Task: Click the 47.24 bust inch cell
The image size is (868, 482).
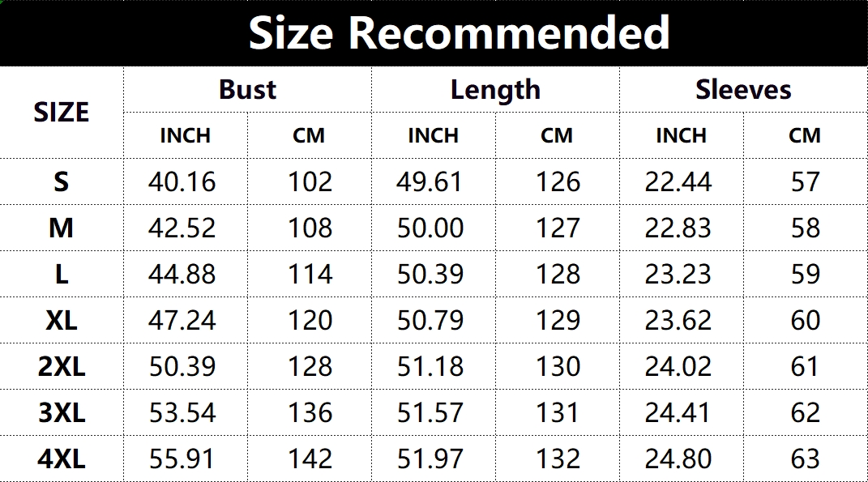Action: [182, 320]
